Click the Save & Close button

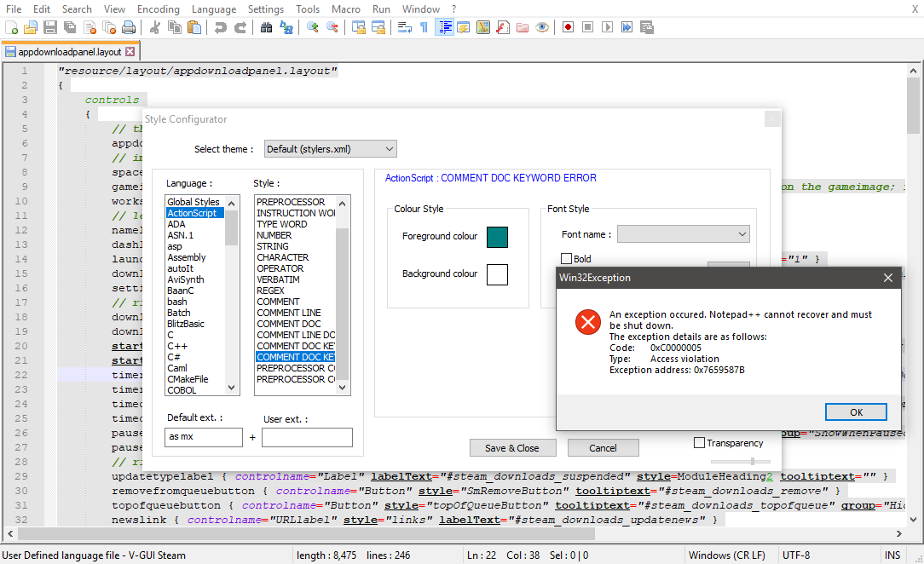click(x=512, y=448)
